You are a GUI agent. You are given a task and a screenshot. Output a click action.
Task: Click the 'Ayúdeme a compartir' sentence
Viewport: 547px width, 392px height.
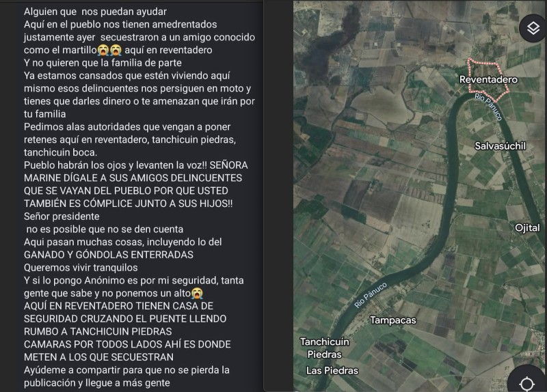(x=126, y=376)
